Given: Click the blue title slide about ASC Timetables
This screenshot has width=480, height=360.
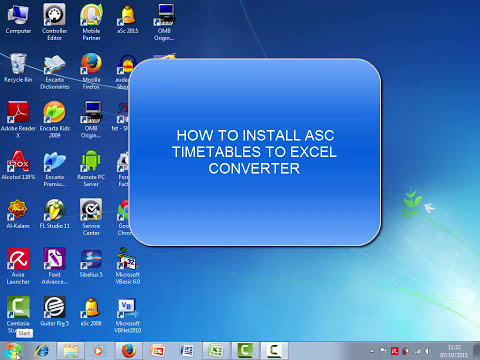Looking at the screenshot, I should (x=255, y=152).
